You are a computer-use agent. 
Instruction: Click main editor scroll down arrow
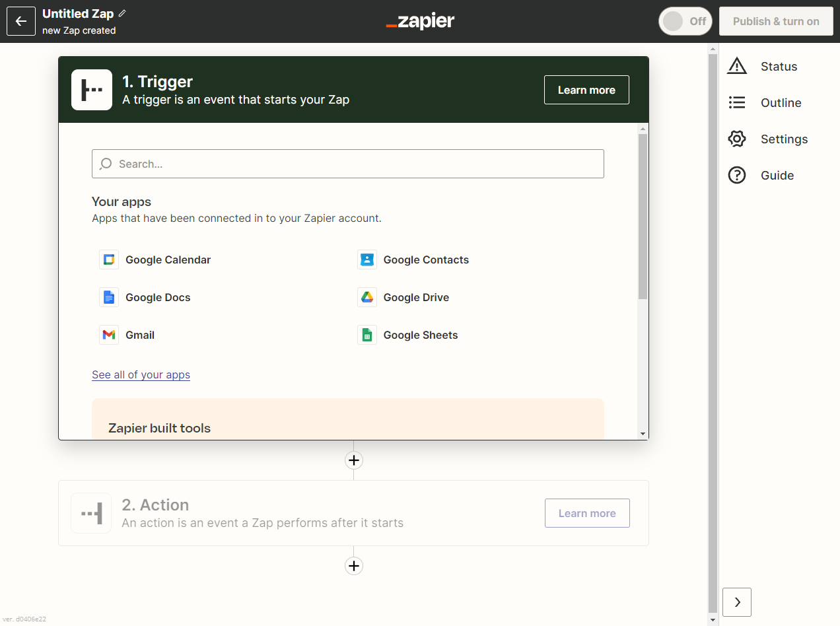click(712, 621)
